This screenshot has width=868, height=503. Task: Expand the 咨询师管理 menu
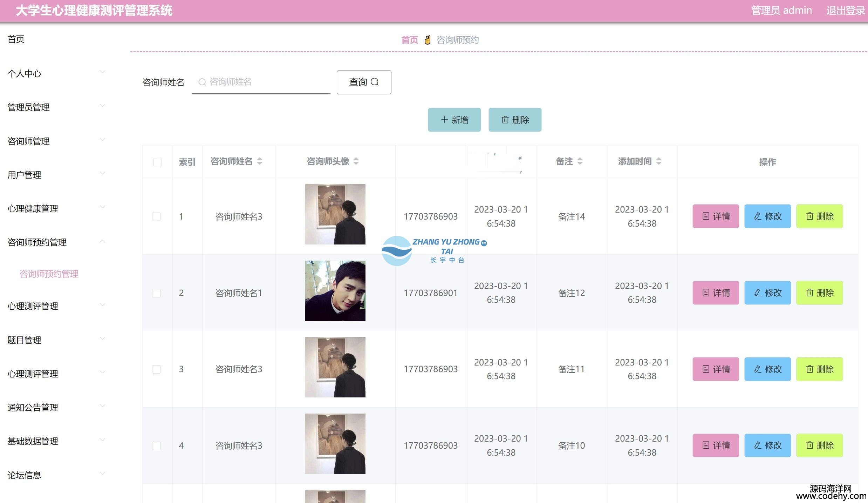click(x=56, y=141)
